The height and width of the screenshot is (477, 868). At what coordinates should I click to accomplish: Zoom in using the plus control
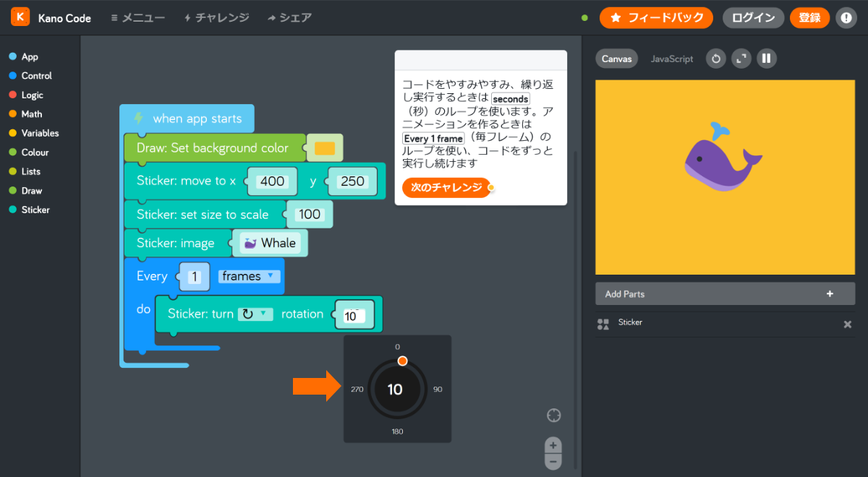pos(553,445)
